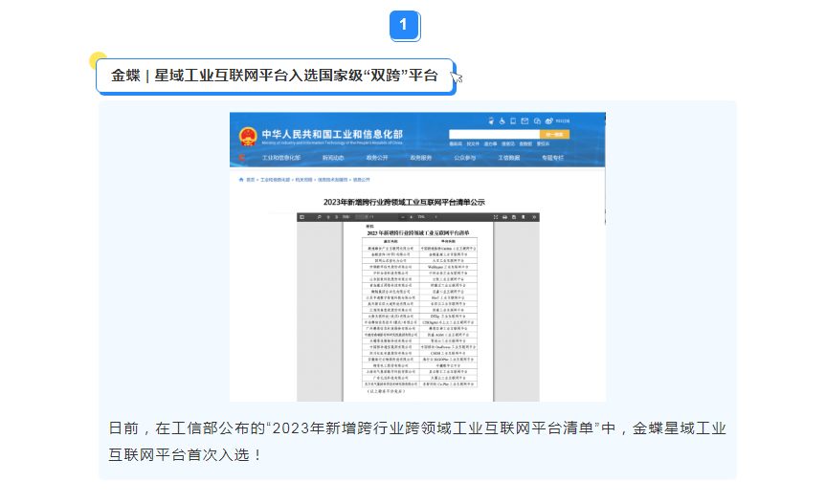Open the 政务公开 nav menu

point(377,158)
